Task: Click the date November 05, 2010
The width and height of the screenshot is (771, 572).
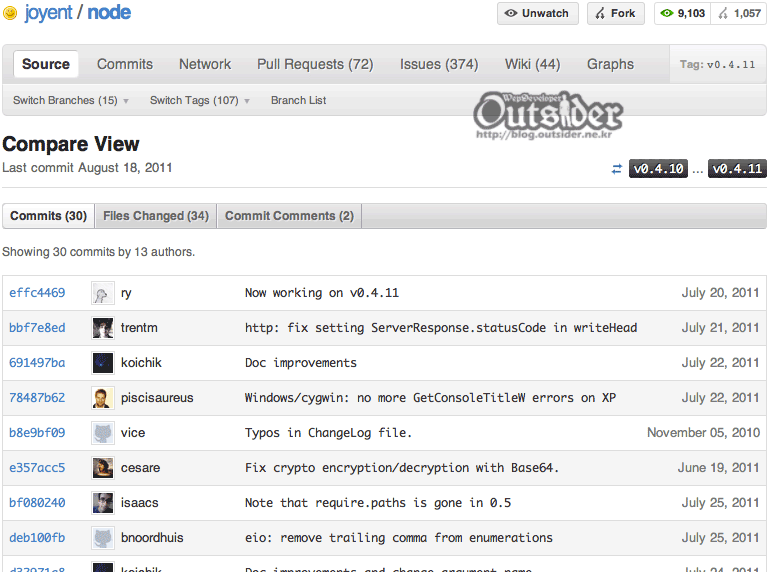Action: point(704,433)
